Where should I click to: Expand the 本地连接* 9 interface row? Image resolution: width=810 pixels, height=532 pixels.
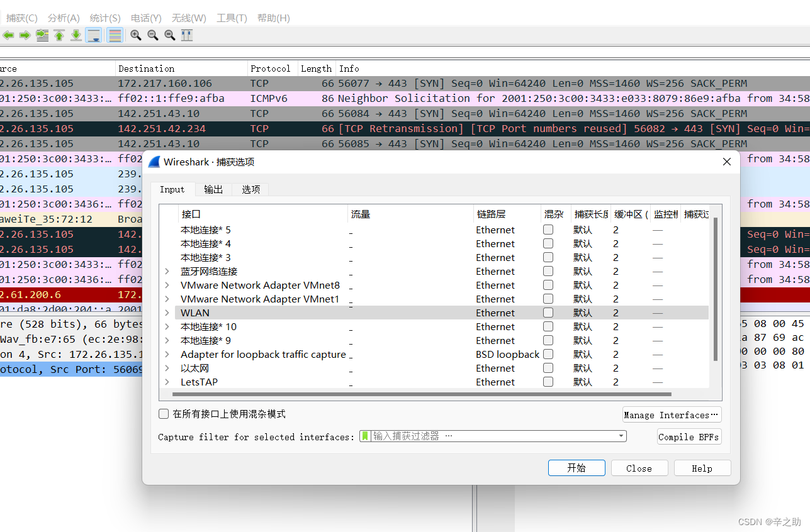167,340
